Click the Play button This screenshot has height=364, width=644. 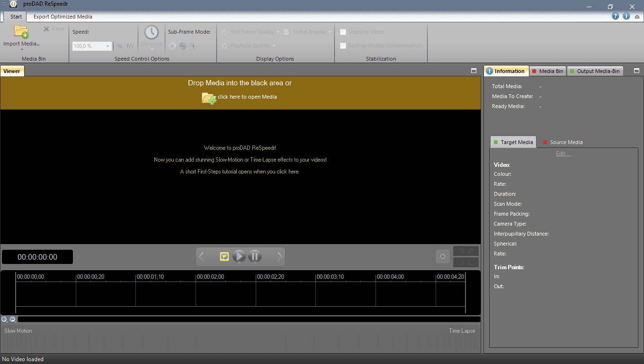[x=239, y=256]
